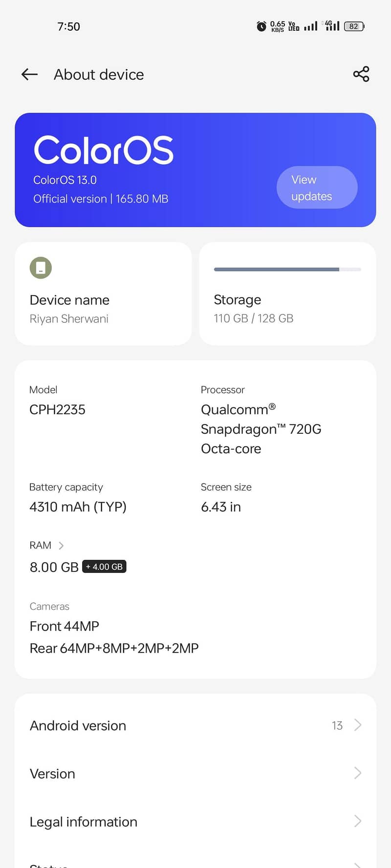Open Legal information entry

click(x=195, y=822)
